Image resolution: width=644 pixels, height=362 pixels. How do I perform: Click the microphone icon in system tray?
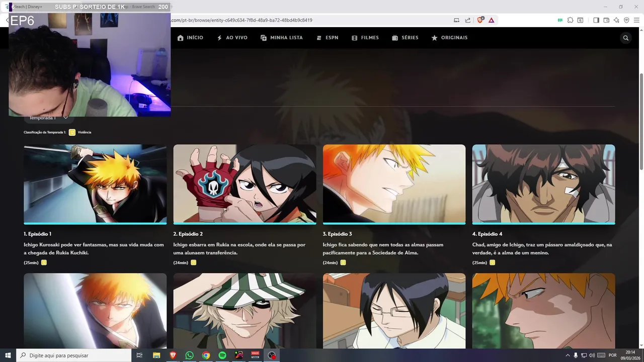tap(576, 355)
